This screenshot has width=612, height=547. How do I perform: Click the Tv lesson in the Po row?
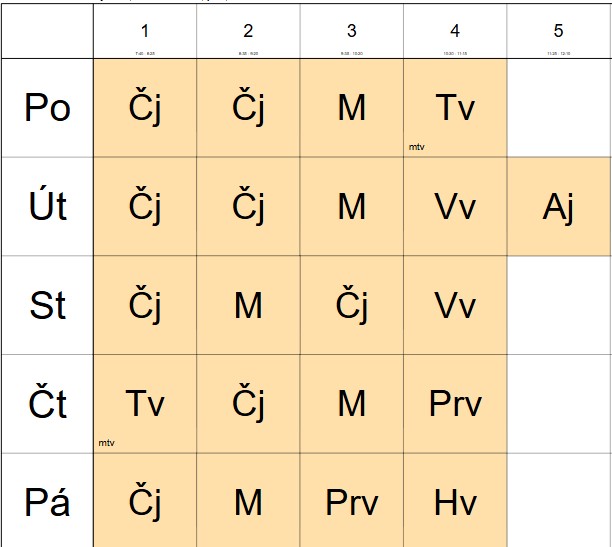[x=455, y=108]
